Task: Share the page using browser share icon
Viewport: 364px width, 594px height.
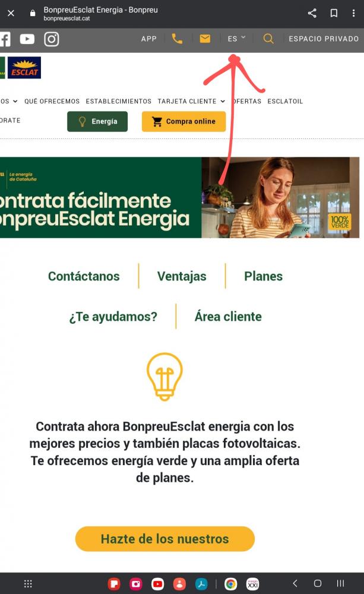Action: pyautogui.click(x=312, y=13)
